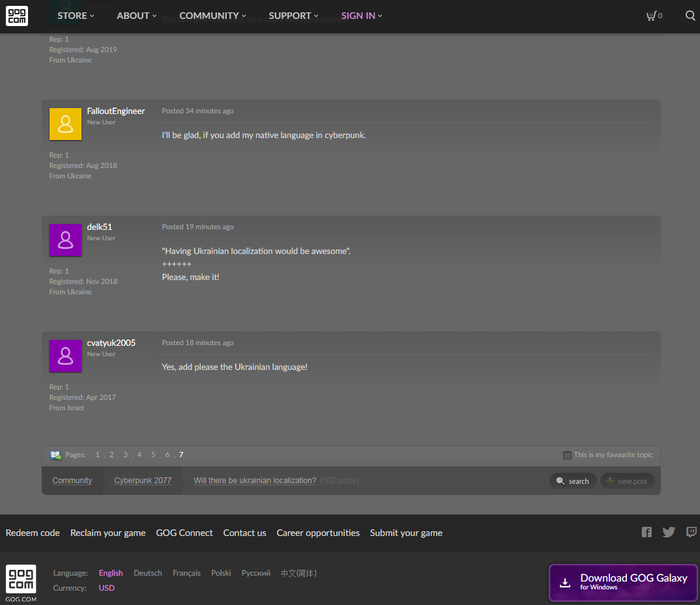
Task: Open Contact us link
Action: tap(245, 533)
